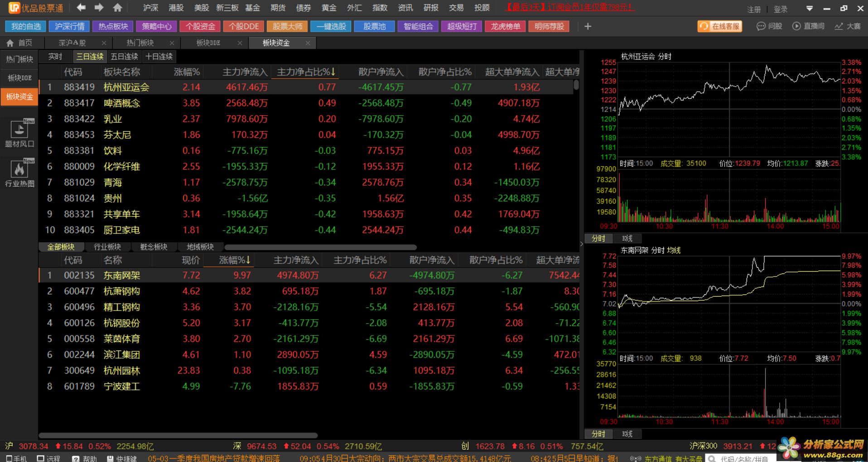Viewport: 868px width, 462px height.
Task: Open 我的自选 watchlist
Action: (26, 26)
